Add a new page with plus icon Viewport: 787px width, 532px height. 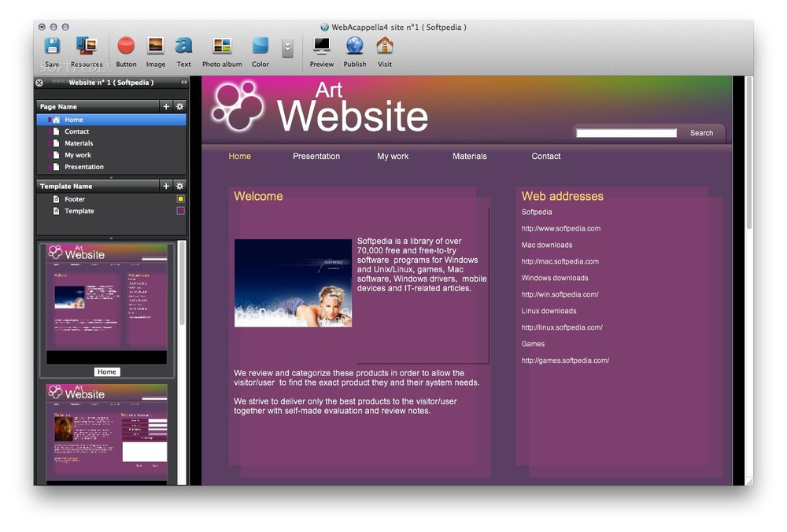point(166,106)
